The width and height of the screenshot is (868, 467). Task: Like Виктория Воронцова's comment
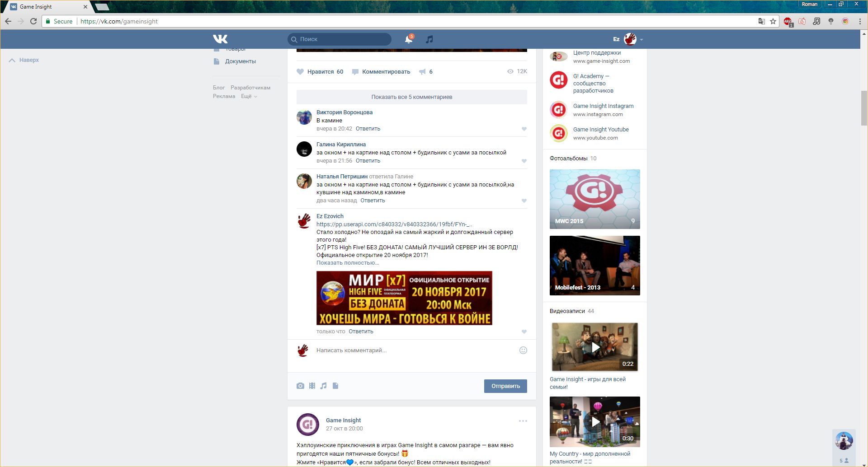point(524,129)
